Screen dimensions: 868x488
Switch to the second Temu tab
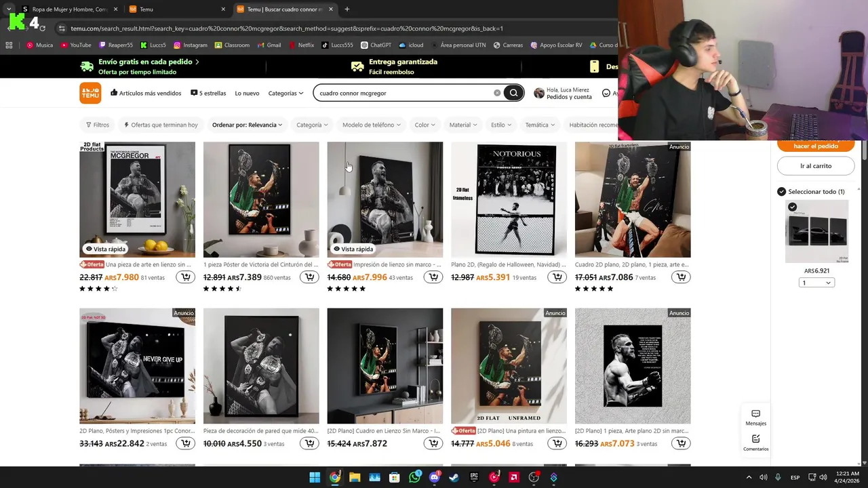(x=176, y=9)
